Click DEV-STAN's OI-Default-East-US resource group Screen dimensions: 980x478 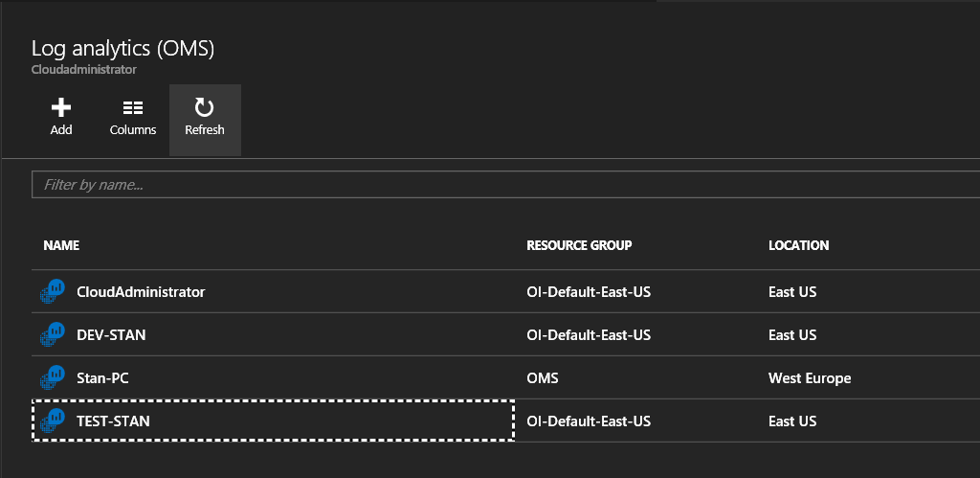[589, 335]
